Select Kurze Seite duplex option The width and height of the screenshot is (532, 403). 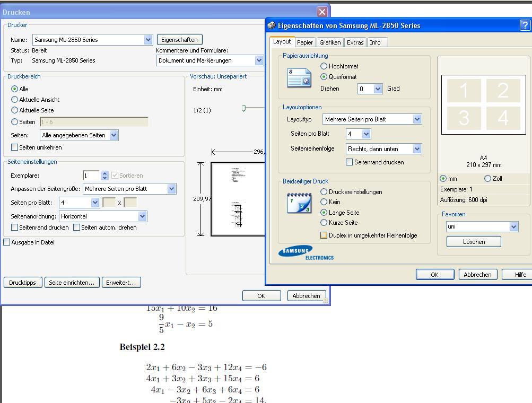[324, 223]
